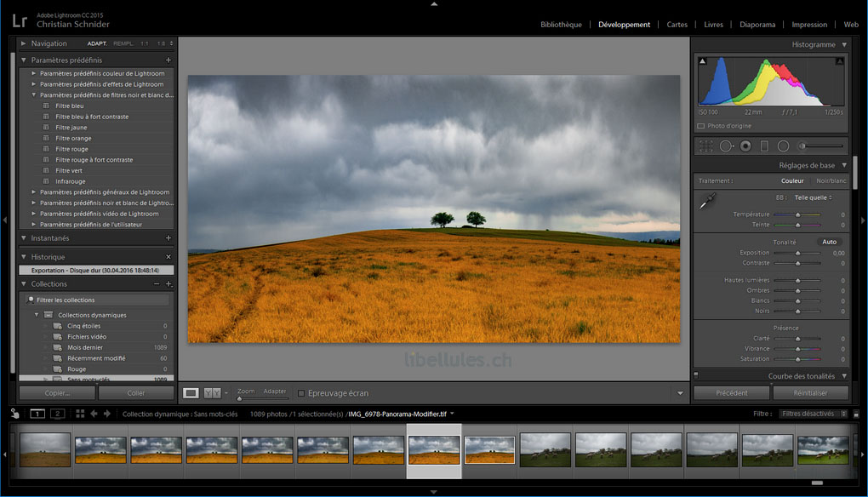Adjust the Saturation slider
The image size is (868, 497).
coord(797,359)
